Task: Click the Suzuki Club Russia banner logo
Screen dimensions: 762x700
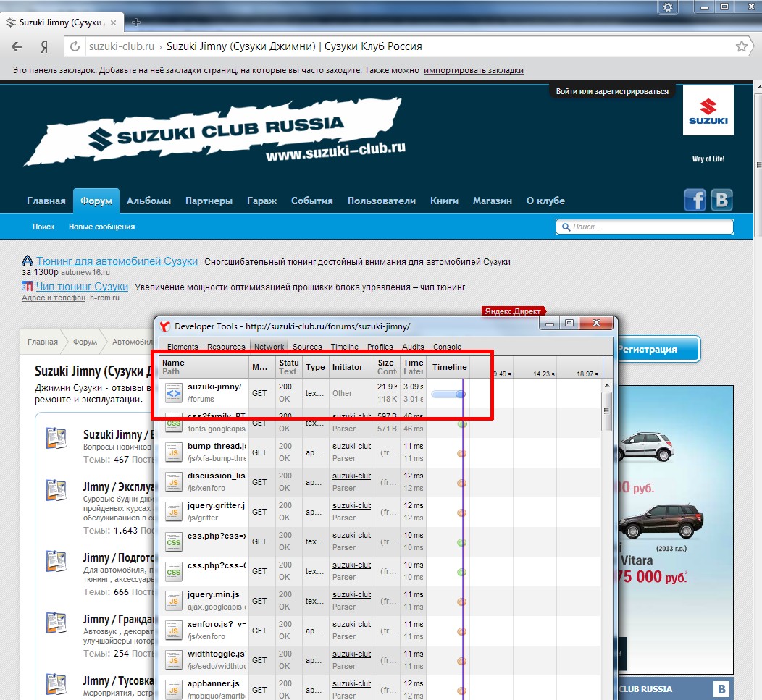Action: click(x=214, y=132)
